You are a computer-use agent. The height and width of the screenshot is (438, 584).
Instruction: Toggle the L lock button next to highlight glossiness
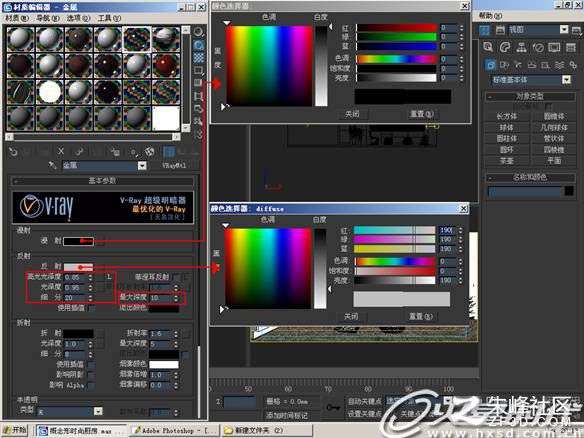(x=109, y=277)
